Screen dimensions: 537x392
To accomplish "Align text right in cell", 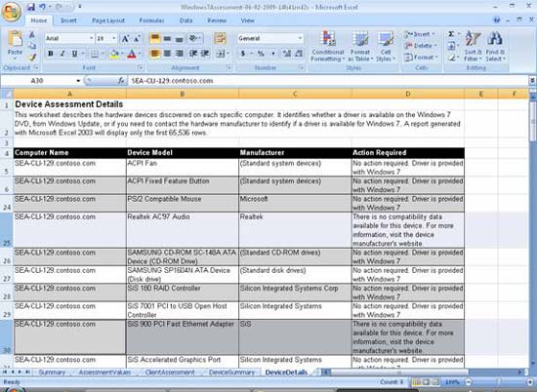I will [179, 54].
